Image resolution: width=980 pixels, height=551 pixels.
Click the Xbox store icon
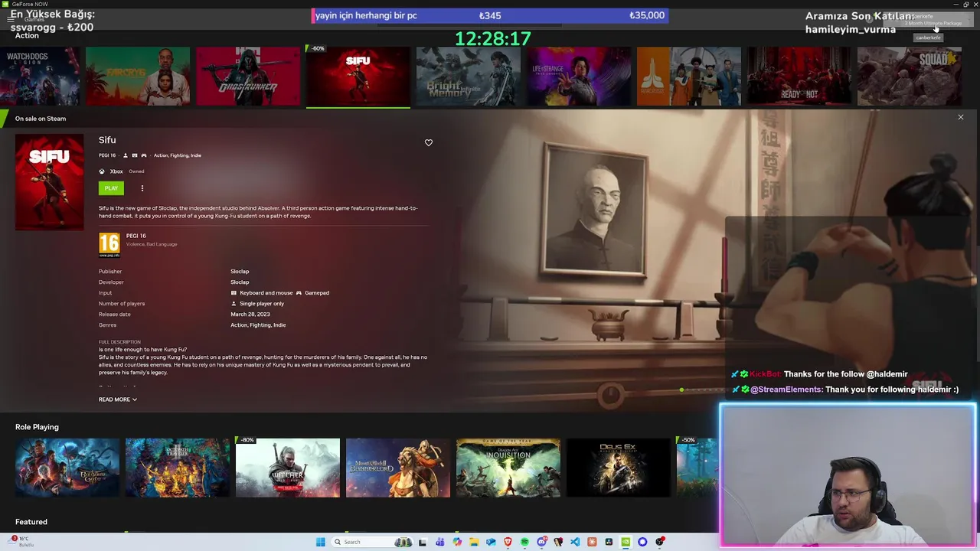102,171
